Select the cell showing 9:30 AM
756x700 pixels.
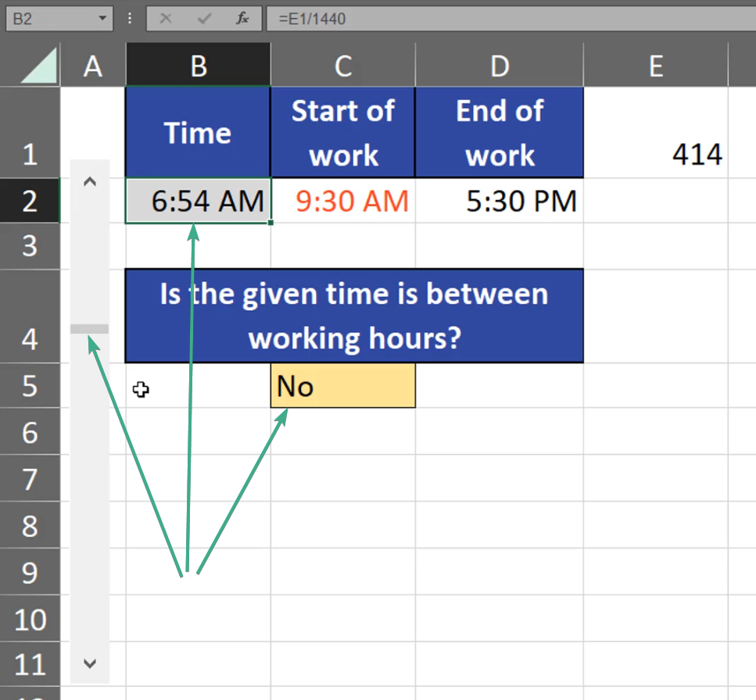point(342,202)
